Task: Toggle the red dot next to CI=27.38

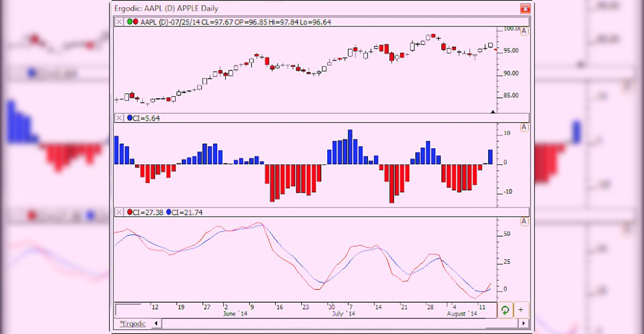Action: 130,212
